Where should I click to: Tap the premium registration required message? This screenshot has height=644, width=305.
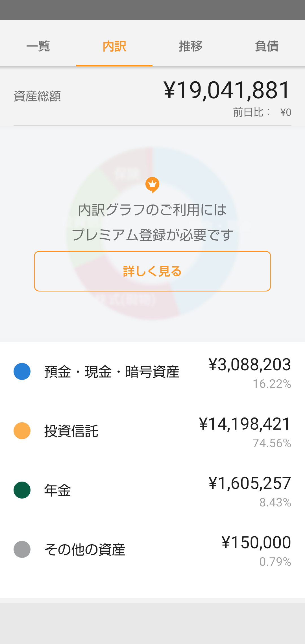152,222
